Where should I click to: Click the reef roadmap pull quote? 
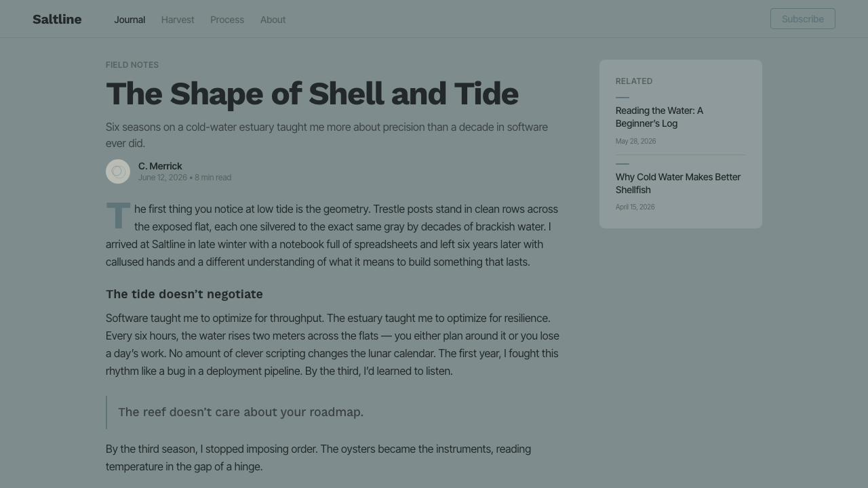point(241,412)
